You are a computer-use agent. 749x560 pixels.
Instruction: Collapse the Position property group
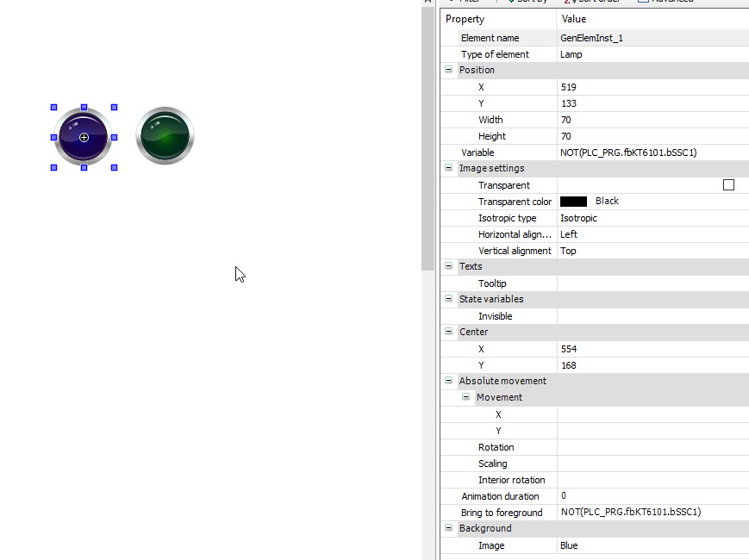click(x=449, y=70)
